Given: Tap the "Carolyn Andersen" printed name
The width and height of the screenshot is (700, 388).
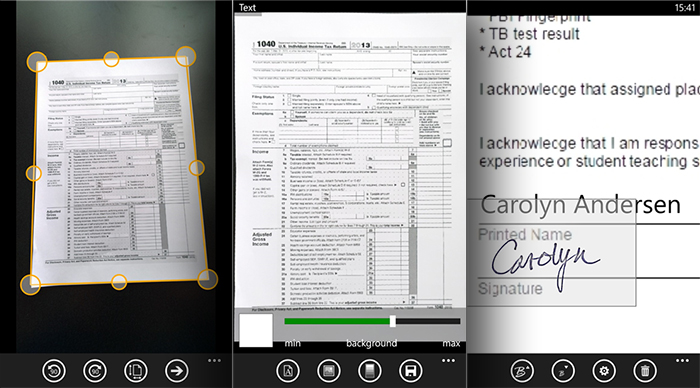Looking at the screenshot, I should 580,205.
